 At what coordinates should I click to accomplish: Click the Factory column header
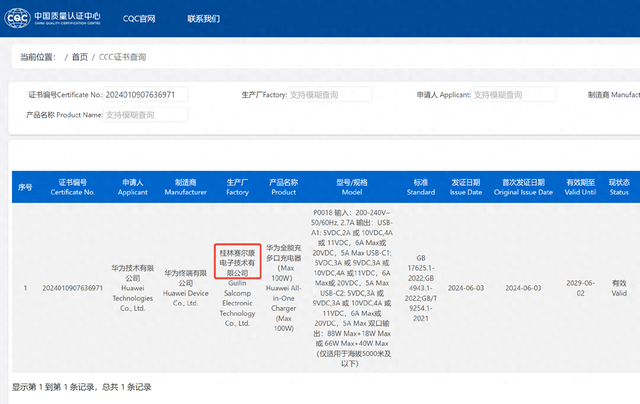pyautogui.click(x=238, y=187)
